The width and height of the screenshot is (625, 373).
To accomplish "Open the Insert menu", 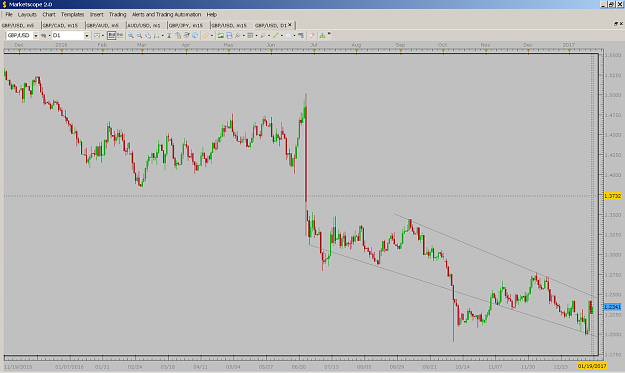I will tap(96, 14).
